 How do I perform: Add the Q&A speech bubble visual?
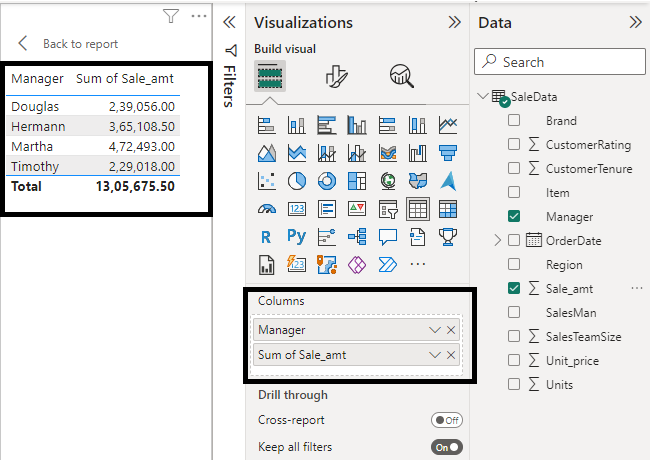pyautogui.click(x=388, y=237)
